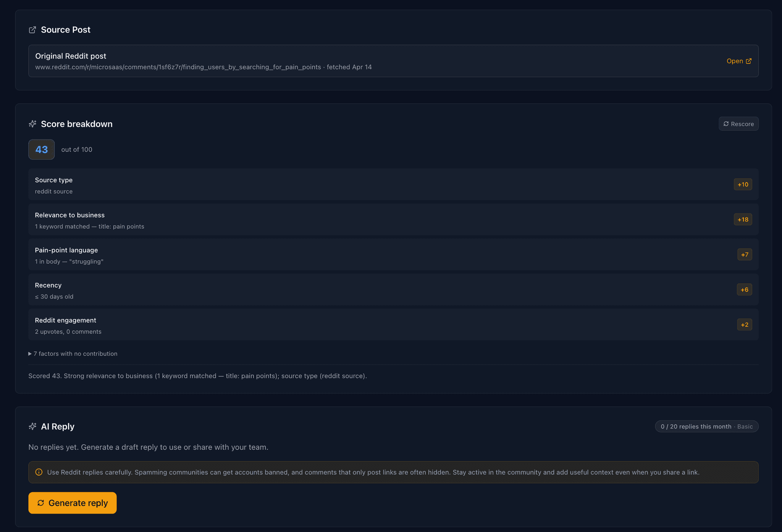Click the refresh icon on Generate reply
This screenshot has height=532, width=782.
(41, 503)
